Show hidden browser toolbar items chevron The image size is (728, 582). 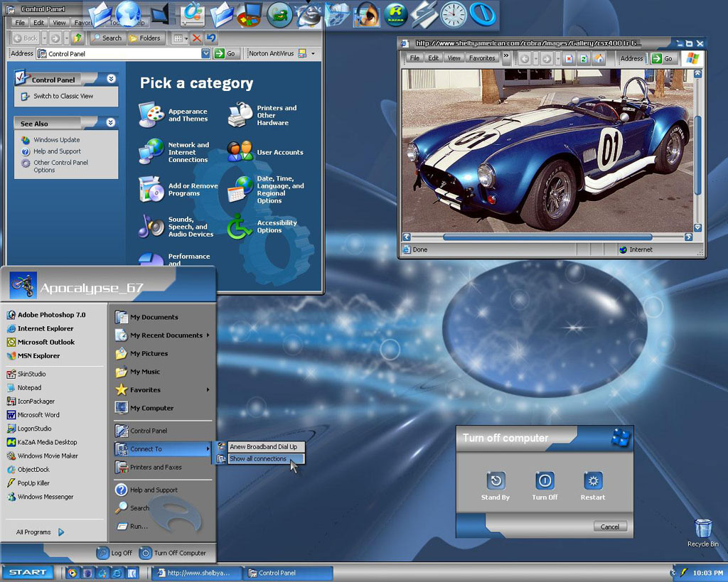coord(506,56)
